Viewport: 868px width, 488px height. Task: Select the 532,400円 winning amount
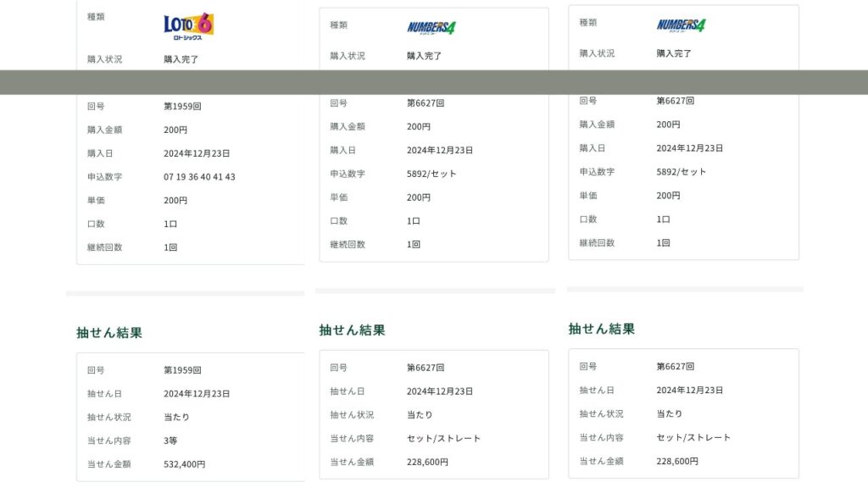pyautogui.click(x=184, y=464)
